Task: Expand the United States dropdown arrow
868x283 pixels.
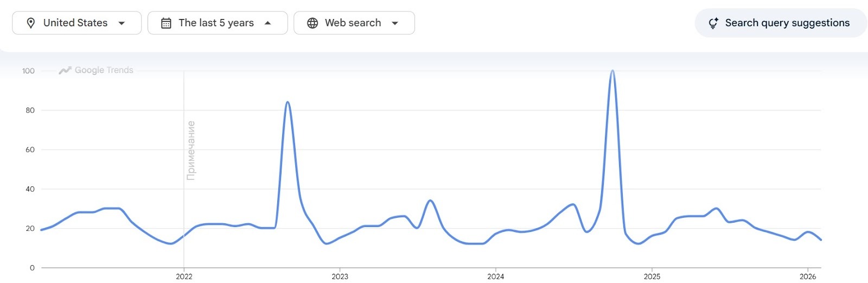Action: (122, 23)
